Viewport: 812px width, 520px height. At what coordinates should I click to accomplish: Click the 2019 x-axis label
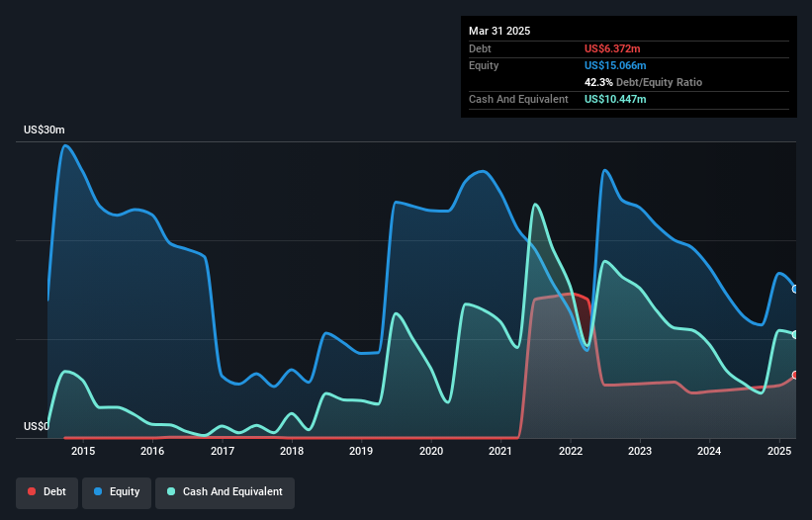(361, 451)
